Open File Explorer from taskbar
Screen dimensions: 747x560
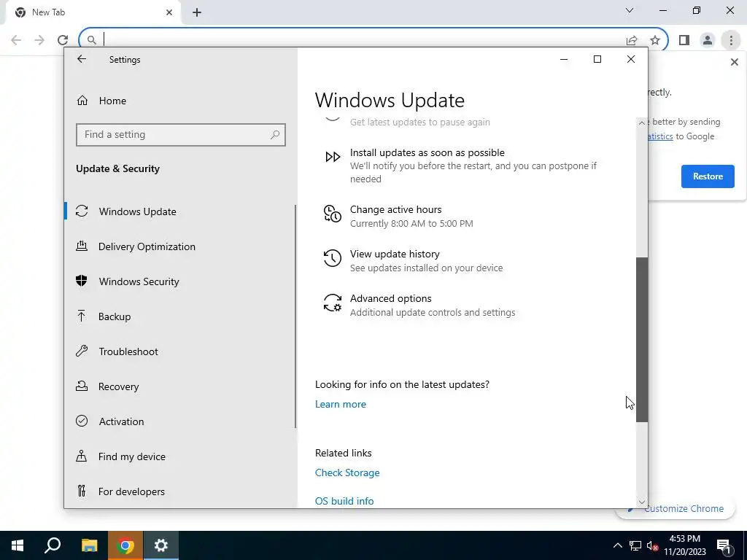coord(89,545)
